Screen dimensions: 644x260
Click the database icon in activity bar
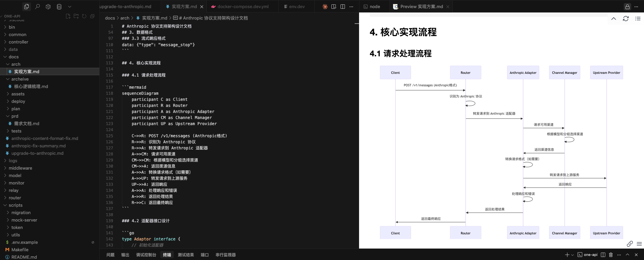tap(59, 6)
